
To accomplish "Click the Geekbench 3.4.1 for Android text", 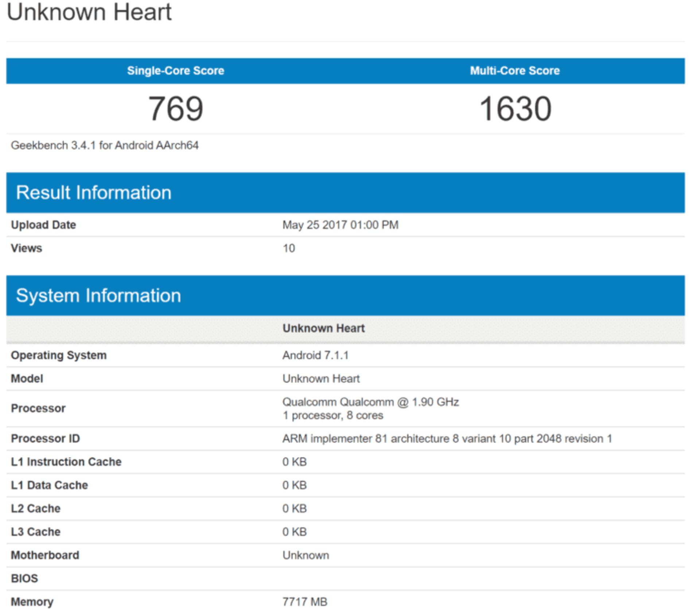I will click(x=105, y=145).
